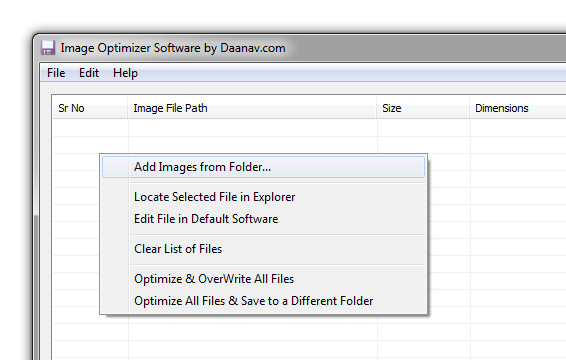Screen dimensions: 566x360
Task: Click the divider between Sr No and Image File Path
Action: pyautogui.click(x=128, y=108)
